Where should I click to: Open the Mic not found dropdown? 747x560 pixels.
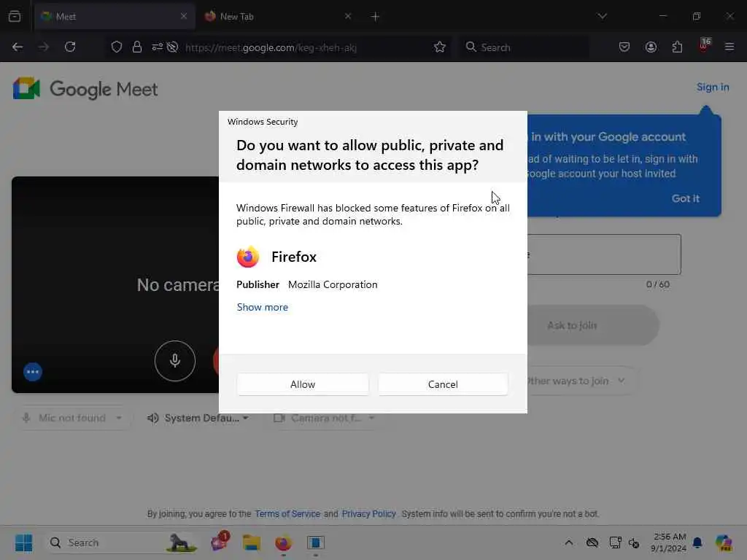[73, 418]
